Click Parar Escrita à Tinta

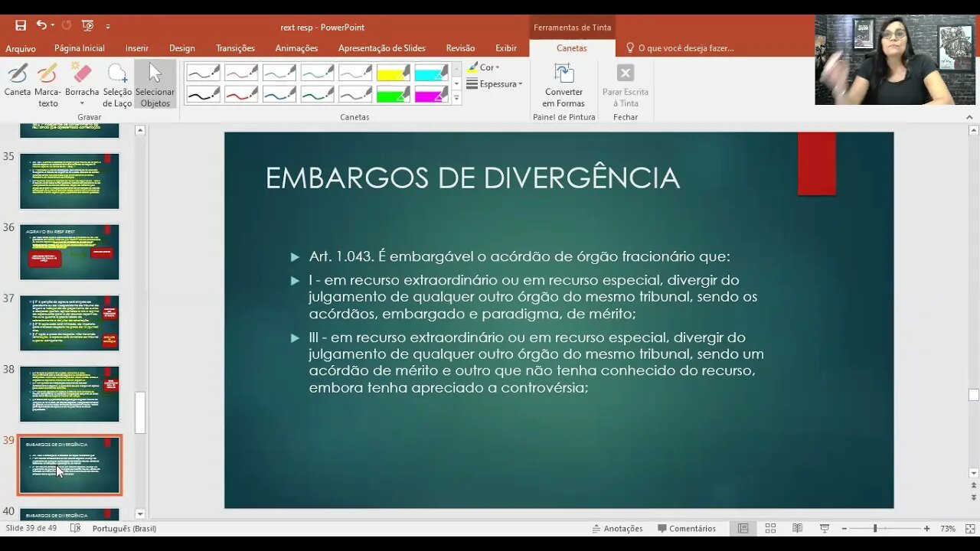pyautogui.click(x=626, y=85)
